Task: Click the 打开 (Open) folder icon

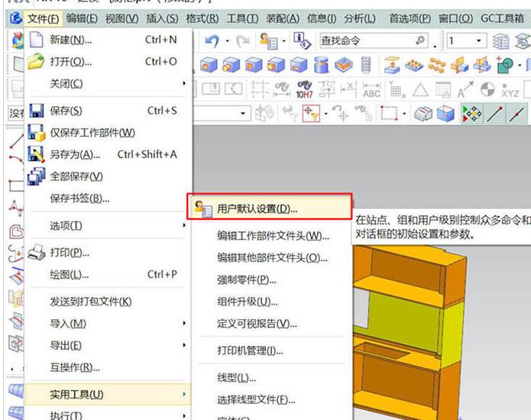Action: pyautogui.click(x=36, y=62)
